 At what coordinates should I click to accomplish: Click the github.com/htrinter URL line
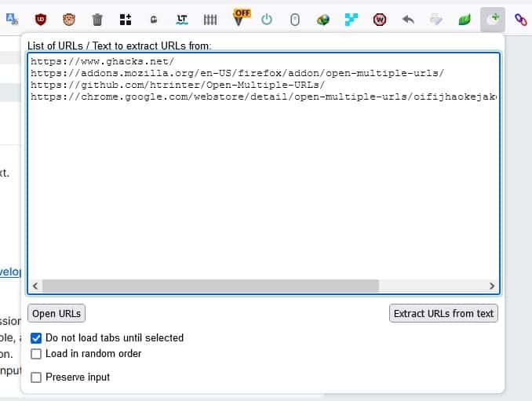(177, 85)
